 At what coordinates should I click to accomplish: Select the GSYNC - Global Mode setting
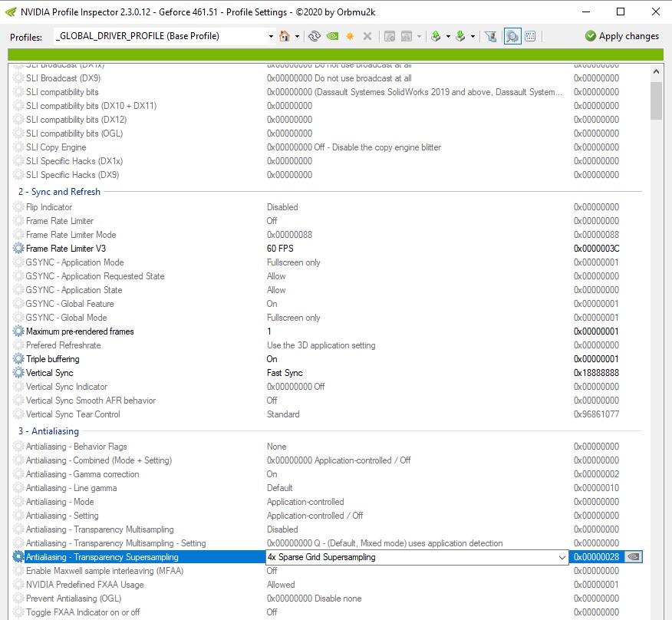tap(326, 318)
